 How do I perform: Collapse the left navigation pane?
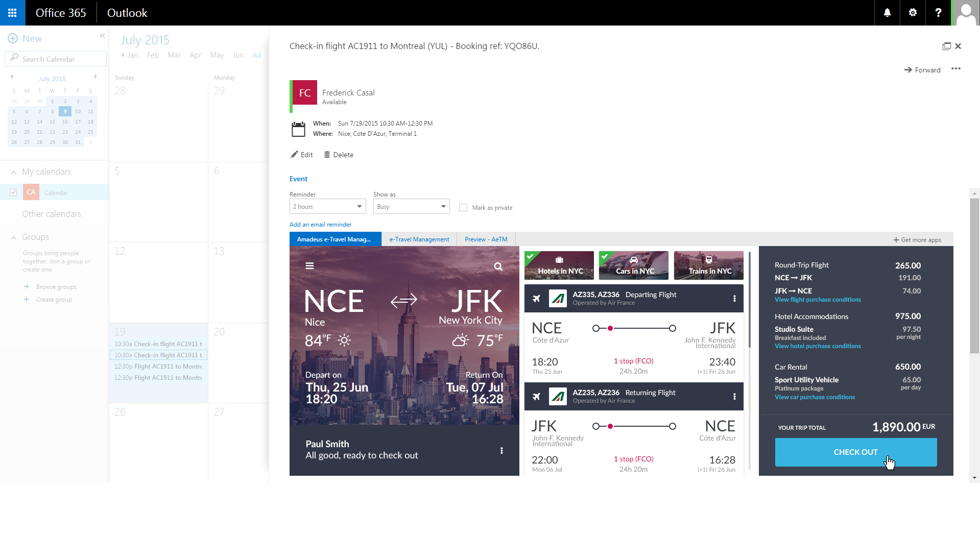point(102,36)
